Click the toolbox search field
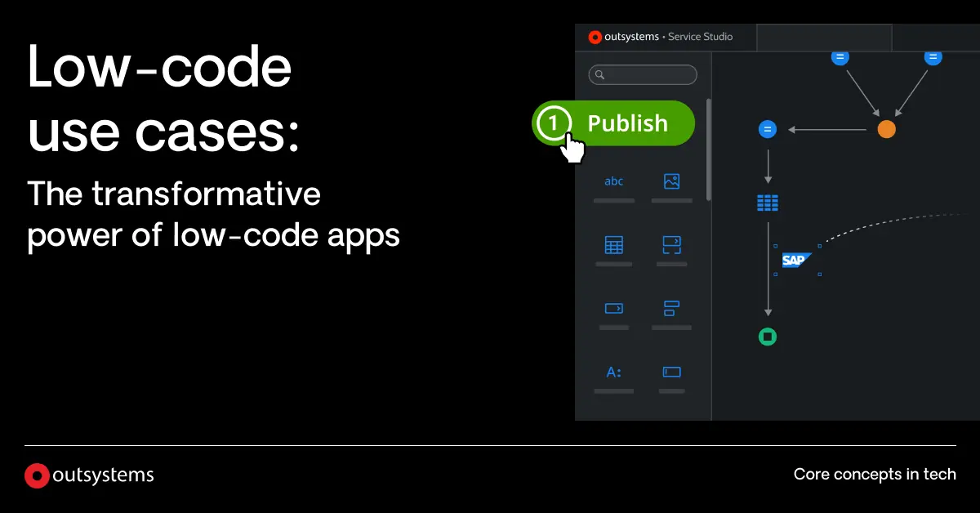The image size is (980, 513). click(x=649, y=75)
